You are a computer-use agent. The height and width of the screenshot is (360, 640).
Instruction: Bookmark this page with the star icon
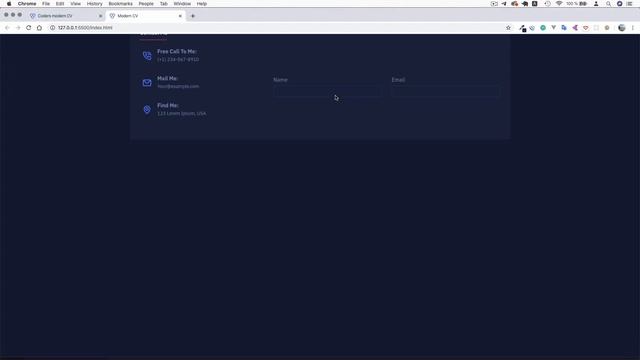tap(508, 28)
